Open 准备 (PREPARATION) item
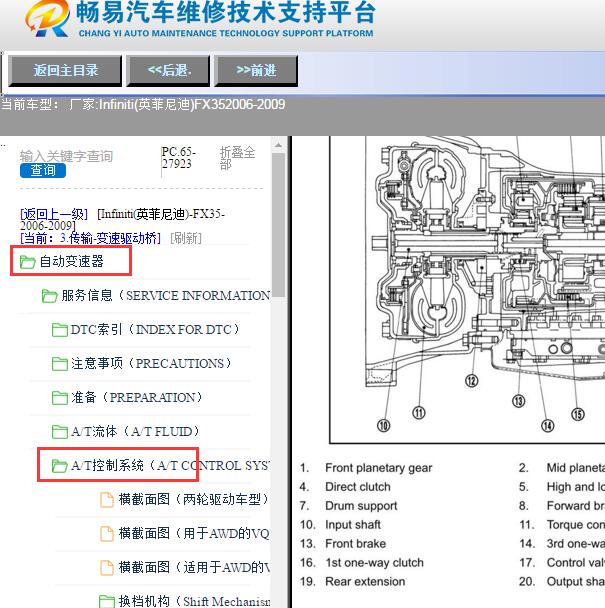This screenshot has width=605, height=608. pyautogui.click(x=137, y=397)
